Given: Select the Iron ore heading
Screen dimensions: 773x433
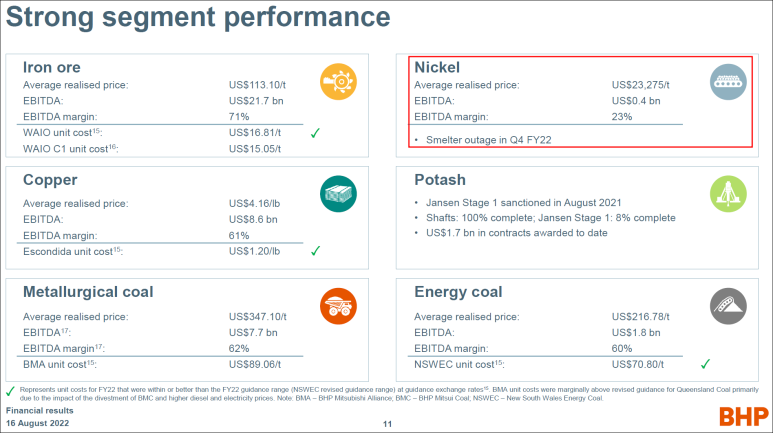Looking at the screenshot, I should tap(52, 67).
